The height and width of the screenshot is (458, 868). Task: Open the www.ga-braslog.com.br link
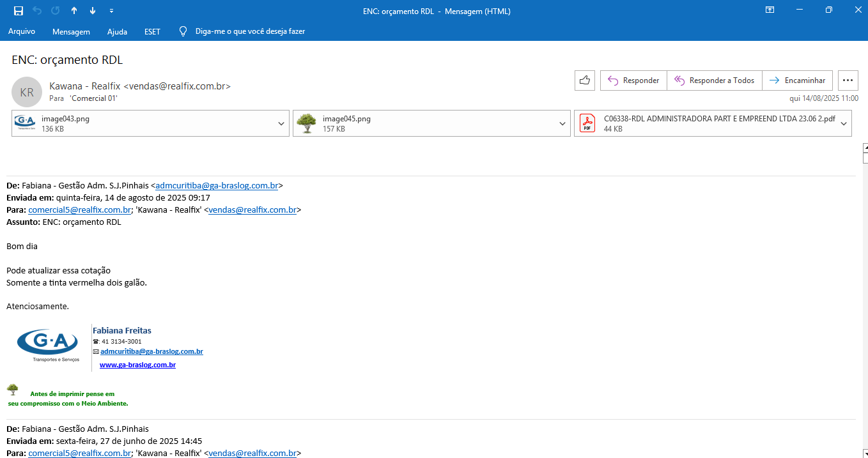(137, 365)
